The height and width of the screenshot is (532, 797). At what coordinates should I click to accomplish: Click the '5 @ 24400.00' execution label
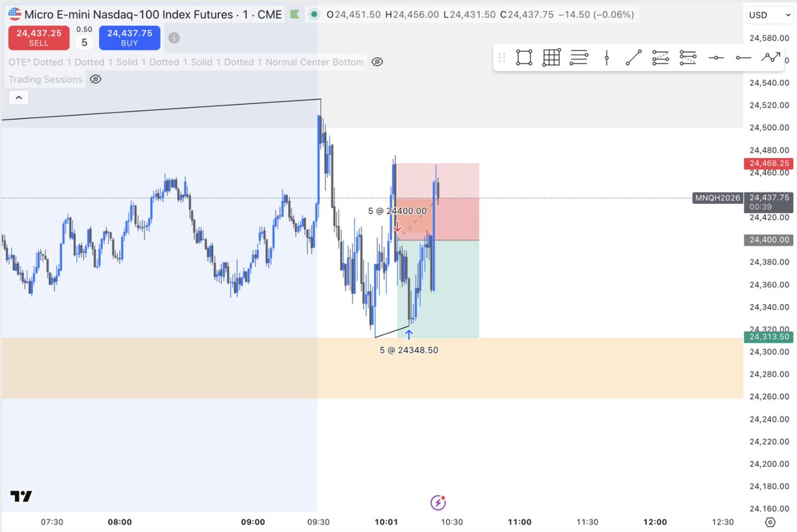pos(398,211)
